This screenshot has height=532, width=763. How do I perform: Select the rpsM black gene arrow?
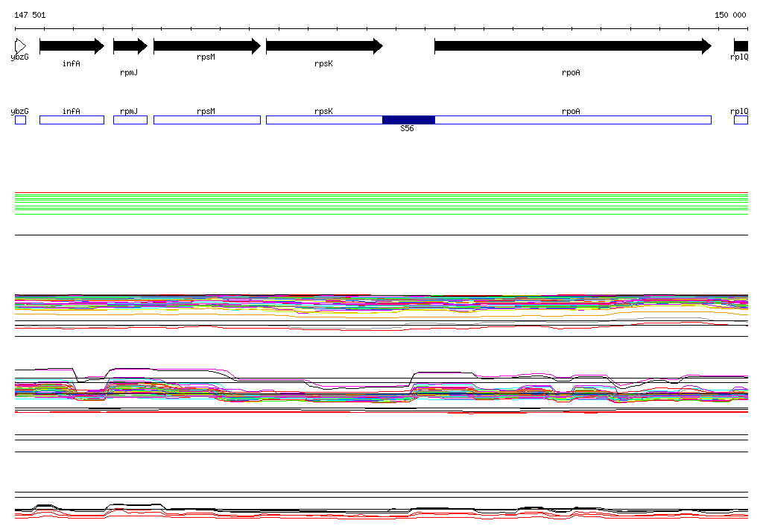click(x=207, y=46)
